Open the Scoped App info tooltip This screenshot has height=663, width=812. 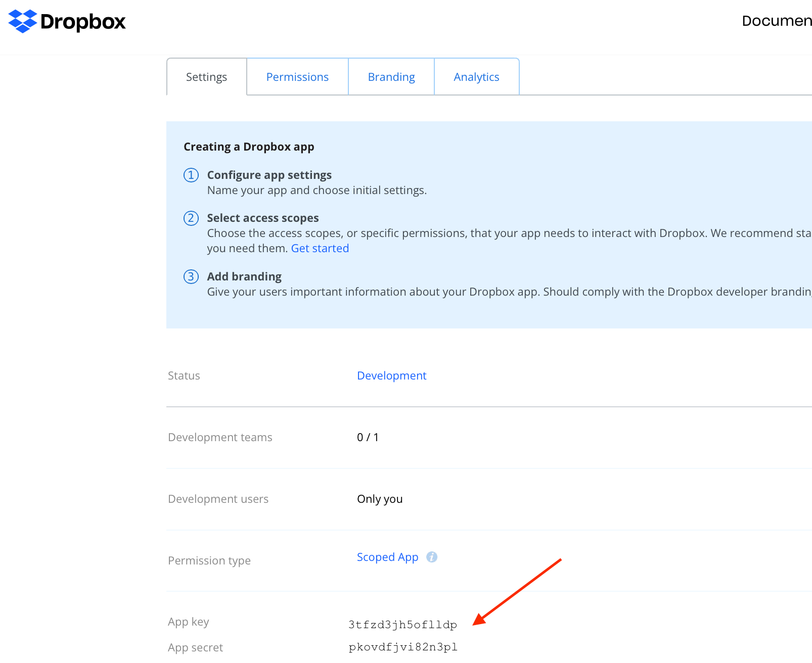point(432,557)
